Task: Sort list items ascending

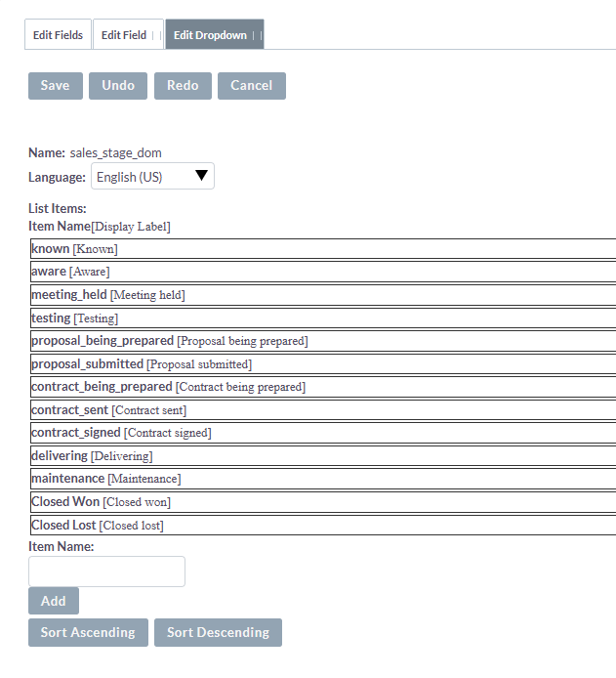Action: tap(88, 633)
